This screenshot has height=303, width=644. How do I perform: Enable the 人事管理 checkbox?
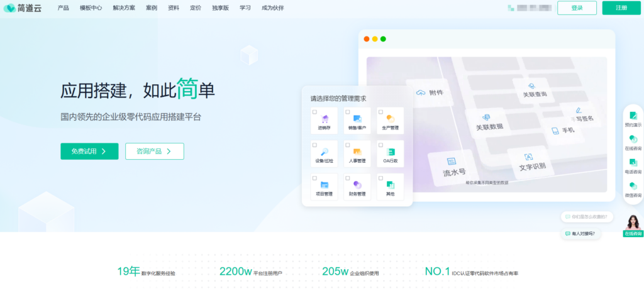click(x=347, y=145)
